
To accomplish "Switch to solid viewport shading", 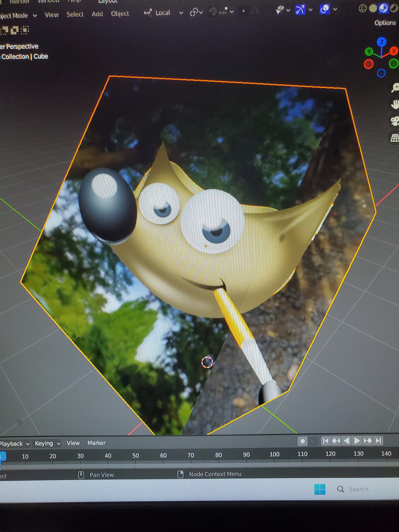I will [x=373, y=9].
